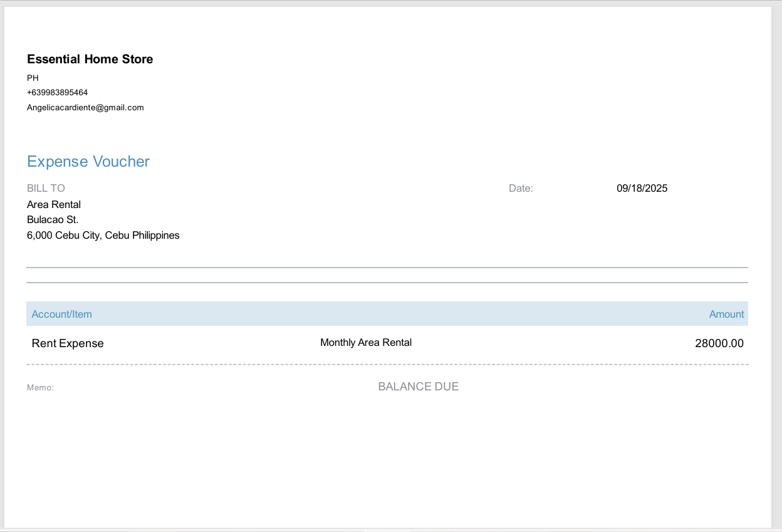Click the Essential Home Store company name
The image size is (782, 532).
90,60
